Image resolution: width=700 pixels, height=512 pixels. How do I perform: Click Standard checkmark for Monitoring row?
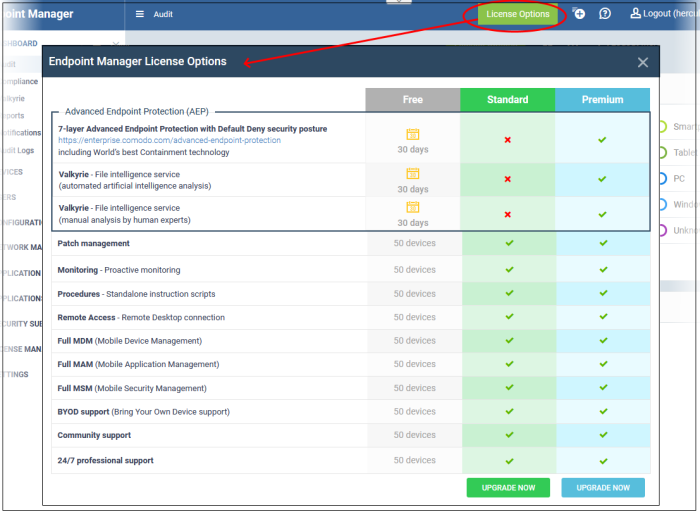point(509,270)
